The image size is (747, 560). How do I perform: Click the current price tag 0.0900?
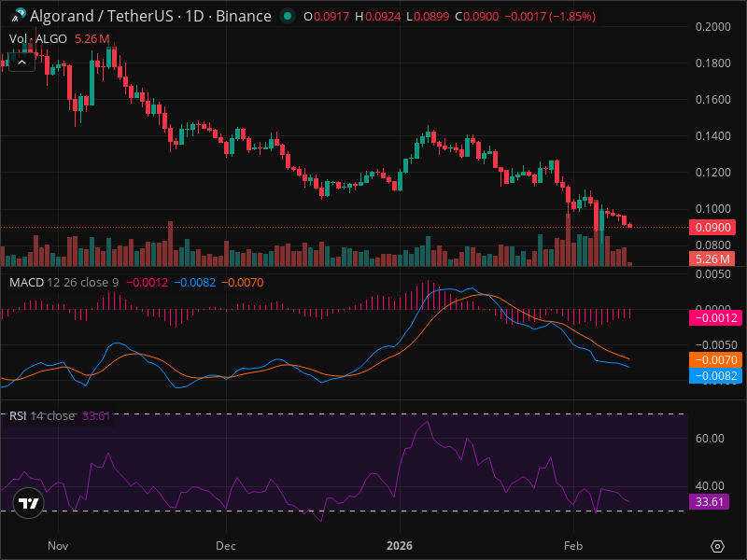pyautogui.click(x=712, y=227)
